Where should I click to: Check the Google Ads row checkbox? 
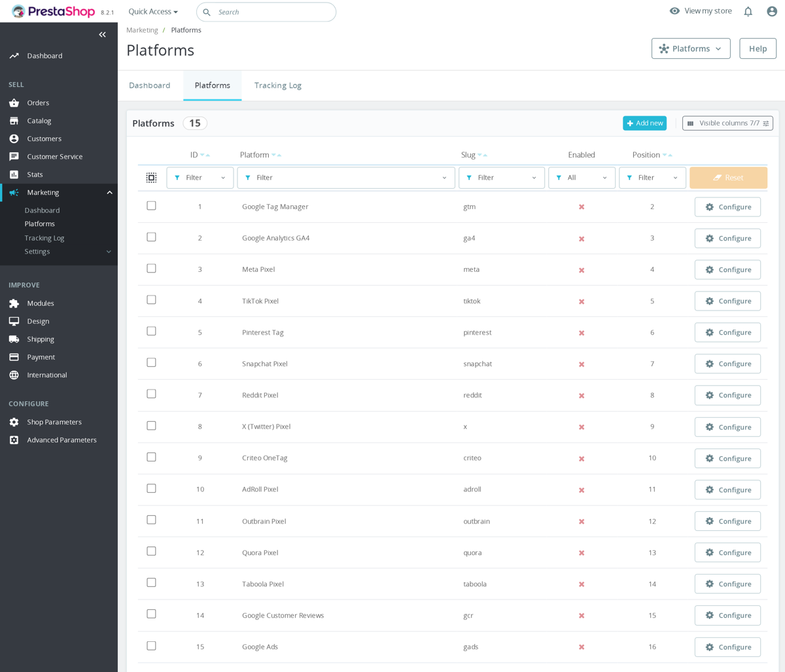tap(151, 646)
